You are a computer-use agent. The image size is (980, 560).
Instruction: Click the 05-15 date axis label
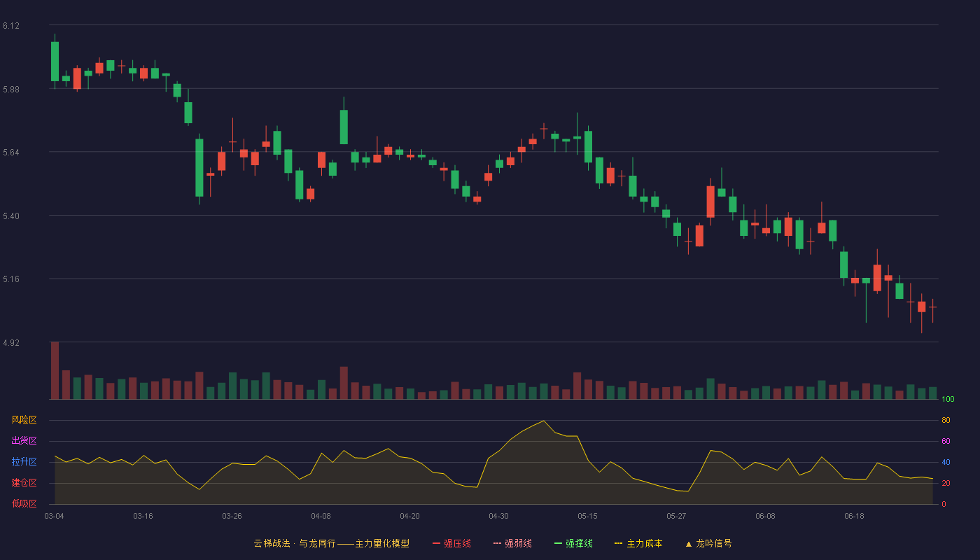[587, 516]
